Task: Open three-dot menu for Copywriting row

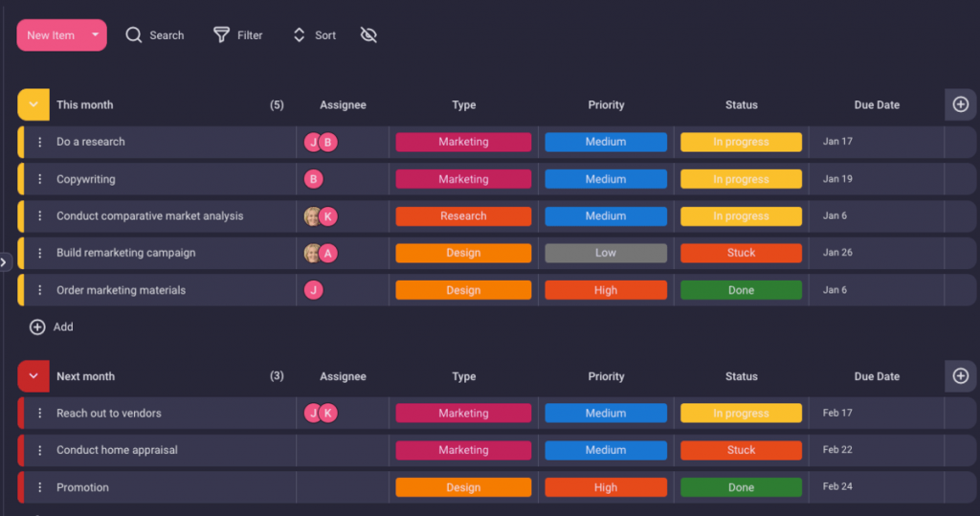Action: (x=40, y=179)
